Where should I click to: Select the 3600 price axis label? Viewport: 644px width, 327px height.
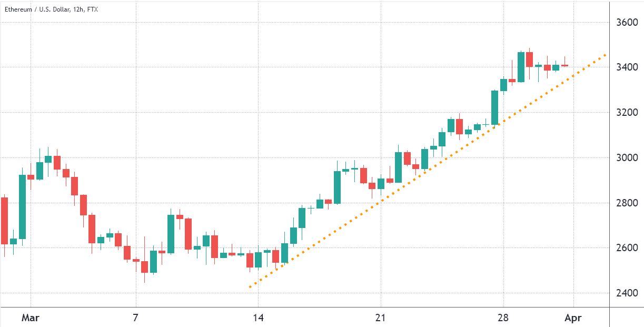tap(627, 23)
